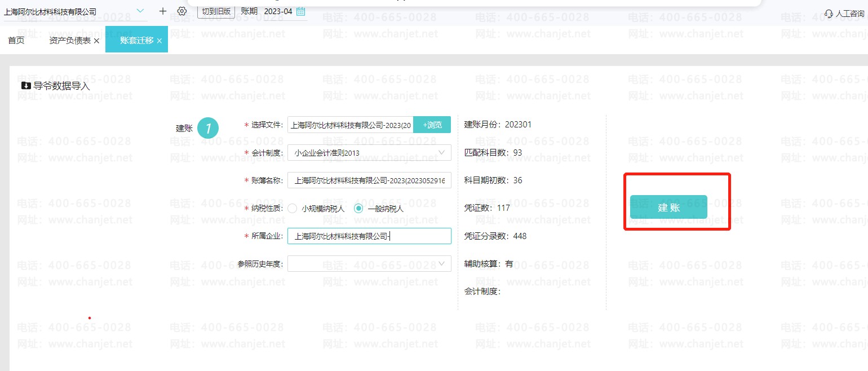The image size is (868, 371).
Task: Close the 账套迁移 tab
Action: point(160,41)
